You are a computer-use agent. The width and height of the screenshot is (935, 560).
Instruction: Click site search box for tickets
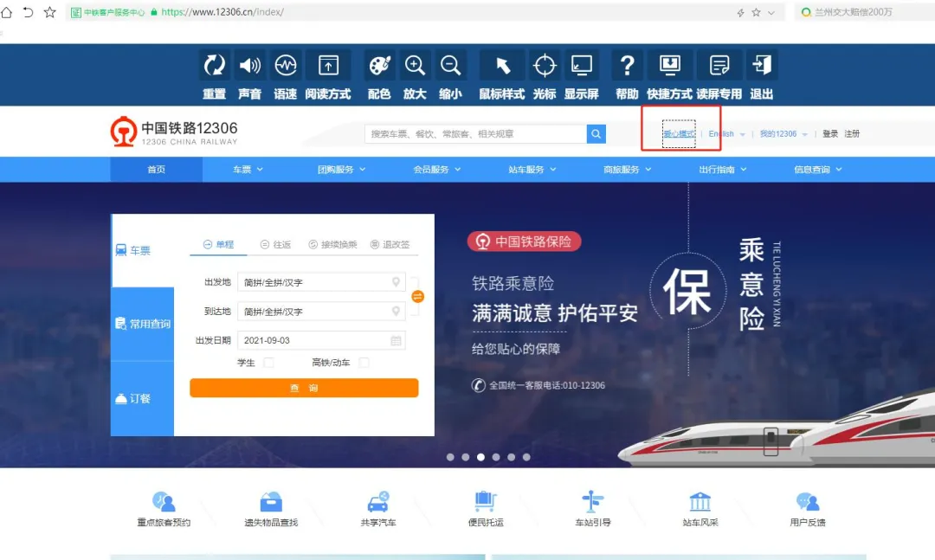pos(475,133)
